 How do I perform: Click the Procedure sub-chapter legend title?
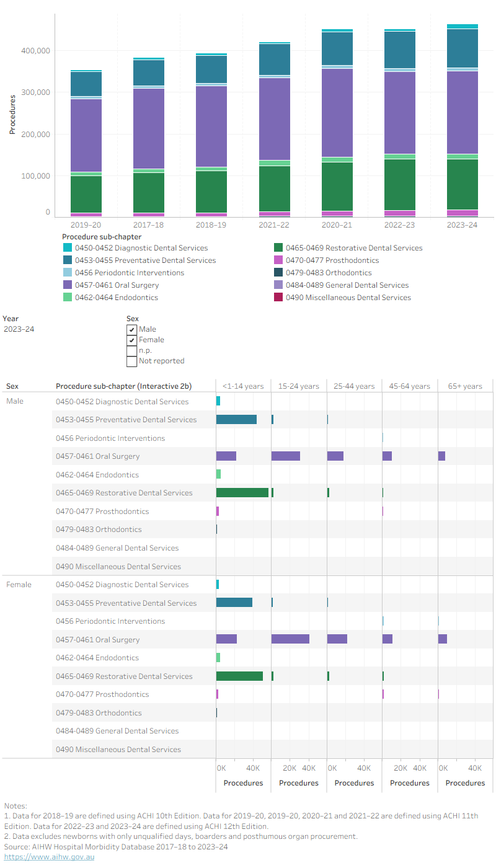point(102,237)
